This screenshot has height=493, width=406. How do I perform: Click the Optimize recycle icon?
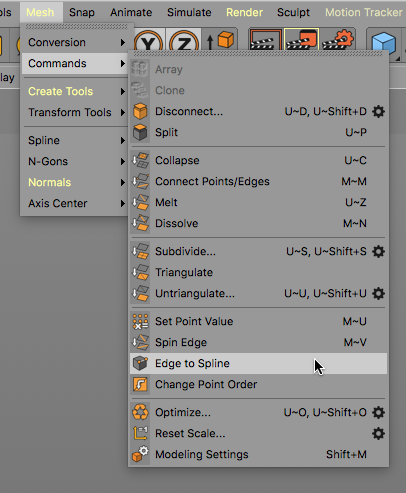pos(140,412)
